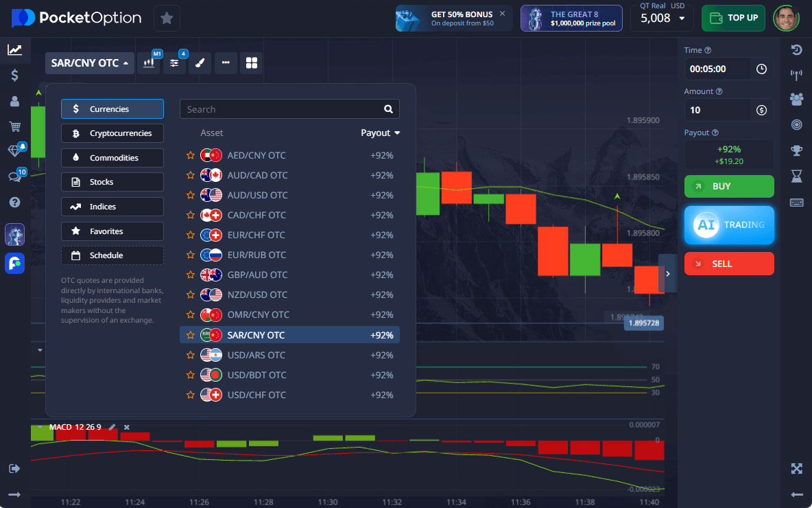
Task: Click the asset Search field
Action: [x=281, y=109]
